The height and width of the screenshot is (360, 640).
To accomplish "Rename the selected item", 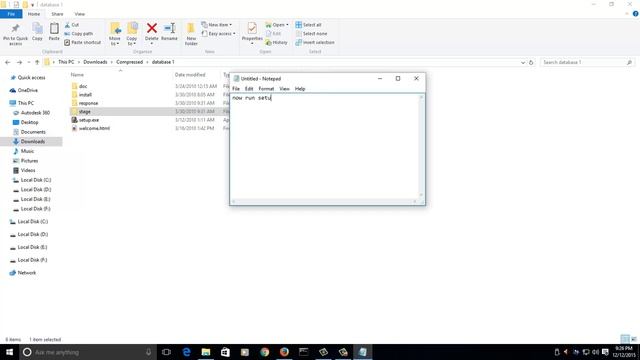I will pos(169,32).
